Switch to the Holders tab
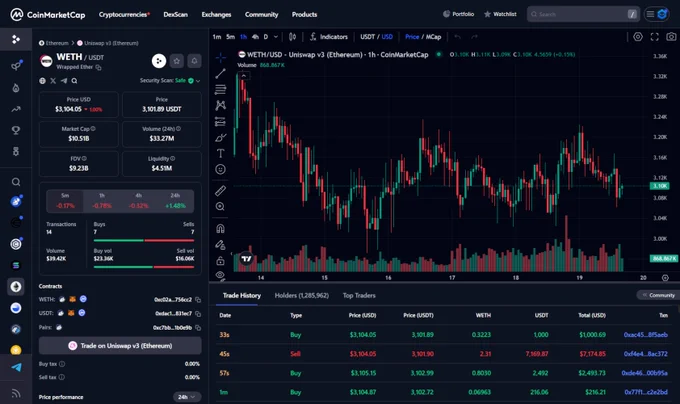 (x=302, y=295)
